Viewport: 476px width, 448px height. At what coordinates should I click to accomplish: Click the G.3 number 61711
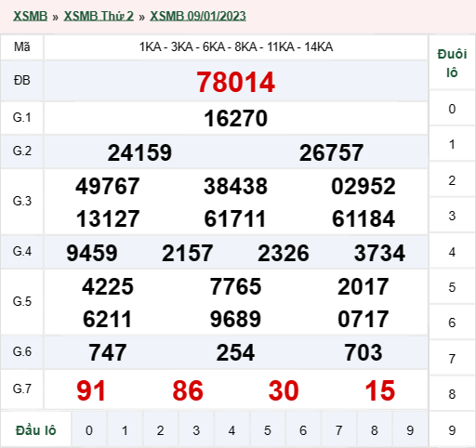[x=235, y=218]
